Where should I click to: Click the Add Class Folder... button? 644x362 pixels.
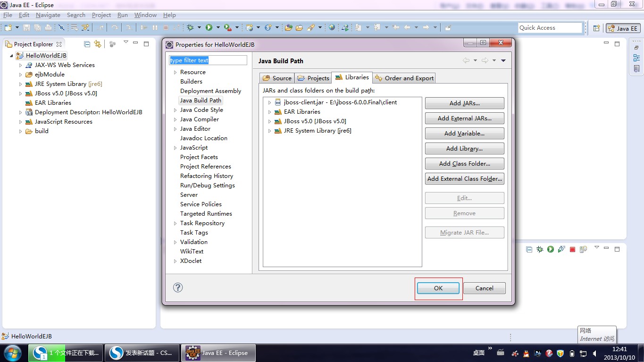pyautogui.click(x=465, y=164)
